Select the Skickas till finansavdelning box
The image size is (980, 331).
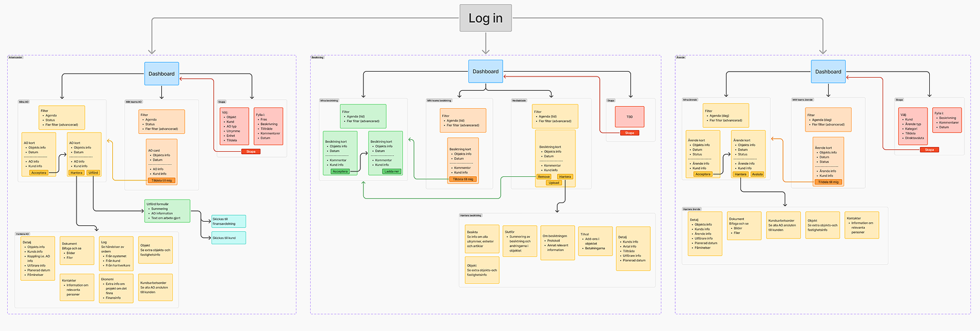click(228, 221)
